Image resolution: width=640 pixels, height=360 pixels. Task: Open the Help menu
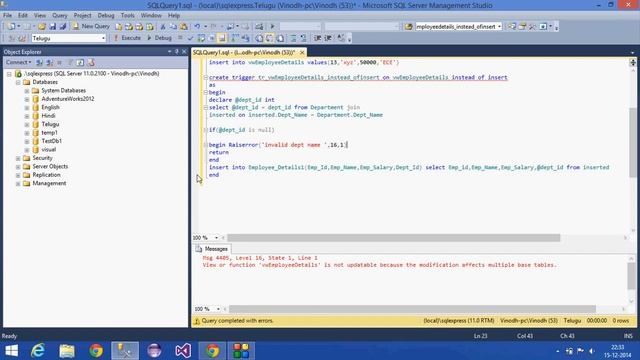coord(174,16)
